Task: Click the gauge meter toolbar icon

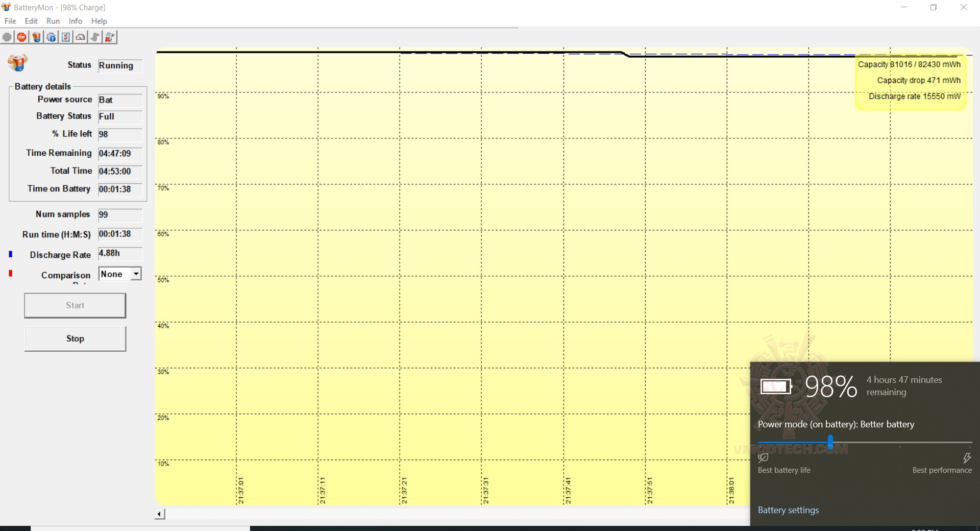Action: tap(81, 37)
